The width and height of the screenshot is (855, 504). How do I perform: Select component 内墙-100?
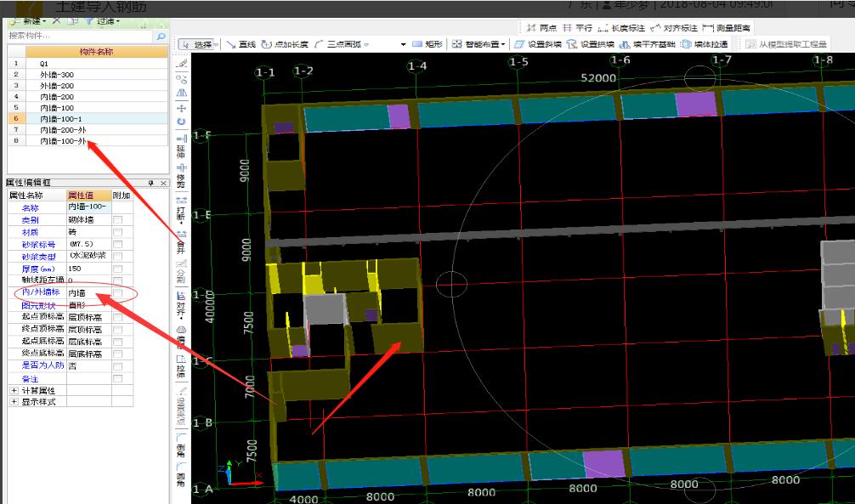(x=97, y=107)
